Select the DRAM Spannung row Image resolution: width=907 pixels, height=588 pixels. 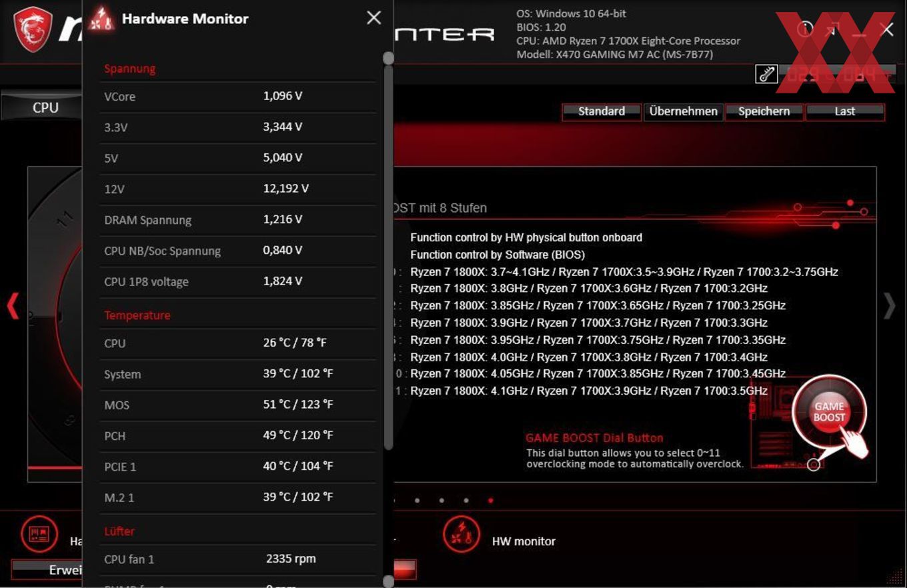coord(237,220)
